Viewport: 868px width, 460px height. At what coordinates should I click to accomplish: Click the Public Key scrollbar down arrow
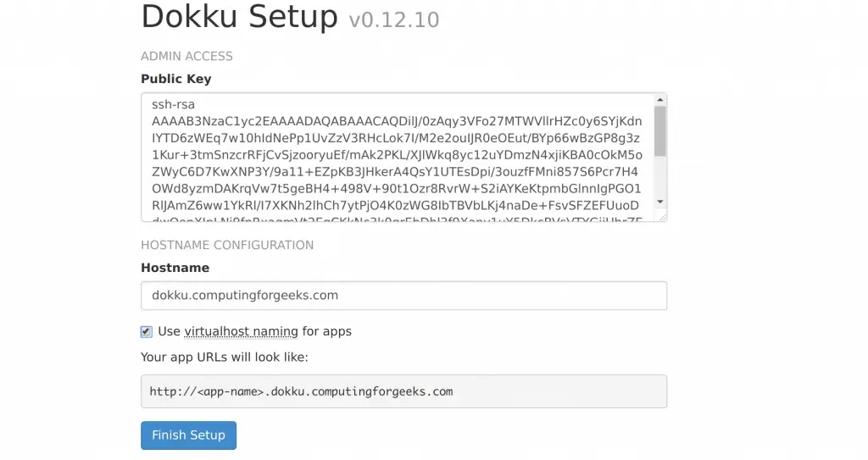[659, 202]
